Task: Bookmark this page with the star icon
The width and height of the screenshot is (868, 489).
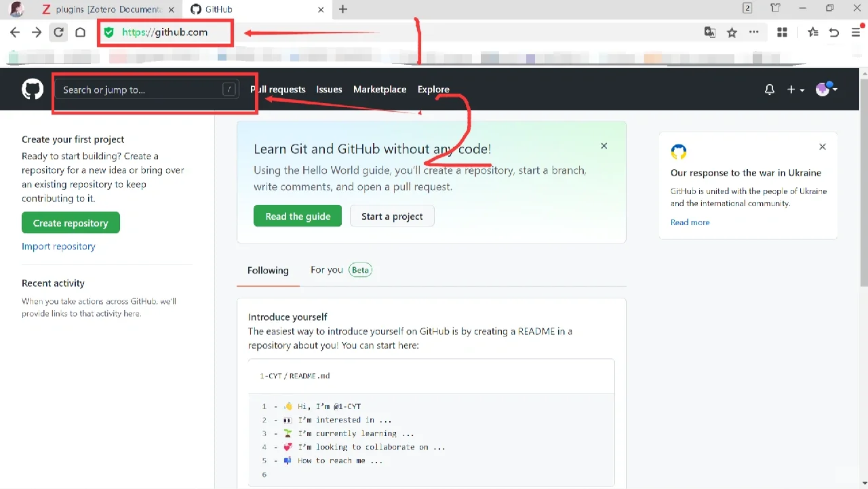Action: (732, 32)
